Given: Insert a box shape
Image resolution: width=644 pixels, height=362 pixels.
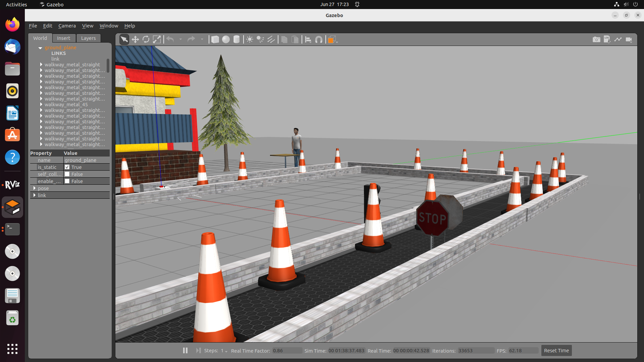Looking at the screenshot, I should 215,39.
